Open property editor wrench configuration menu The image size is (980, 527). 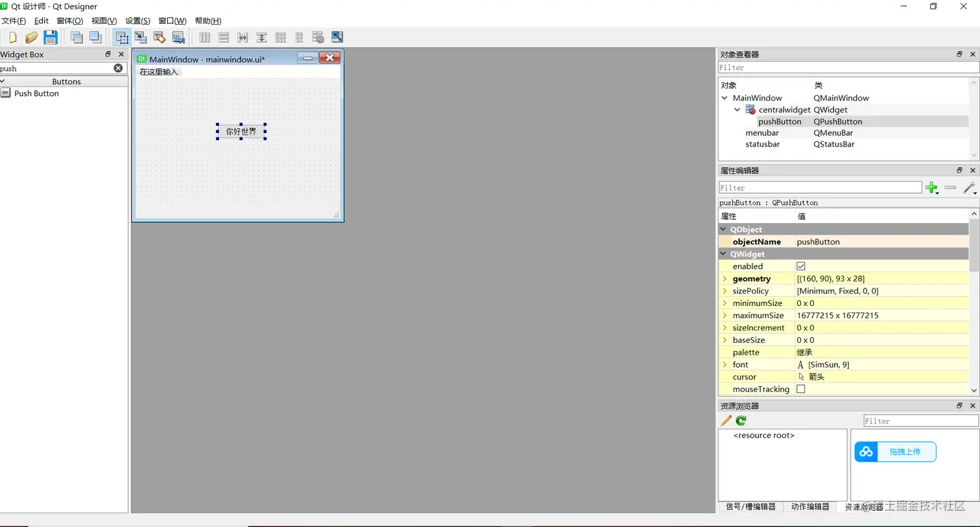pos(970,188)
